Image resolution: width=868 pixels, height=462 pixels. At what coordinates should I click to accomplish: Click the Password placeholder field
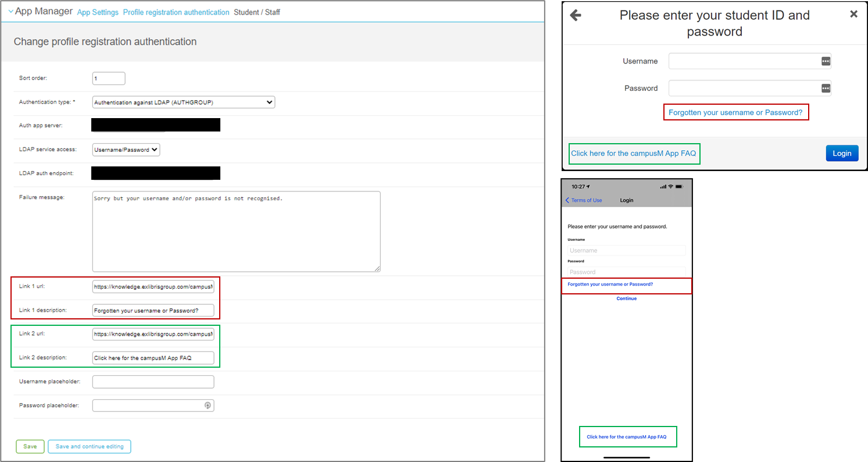[153, 406]
